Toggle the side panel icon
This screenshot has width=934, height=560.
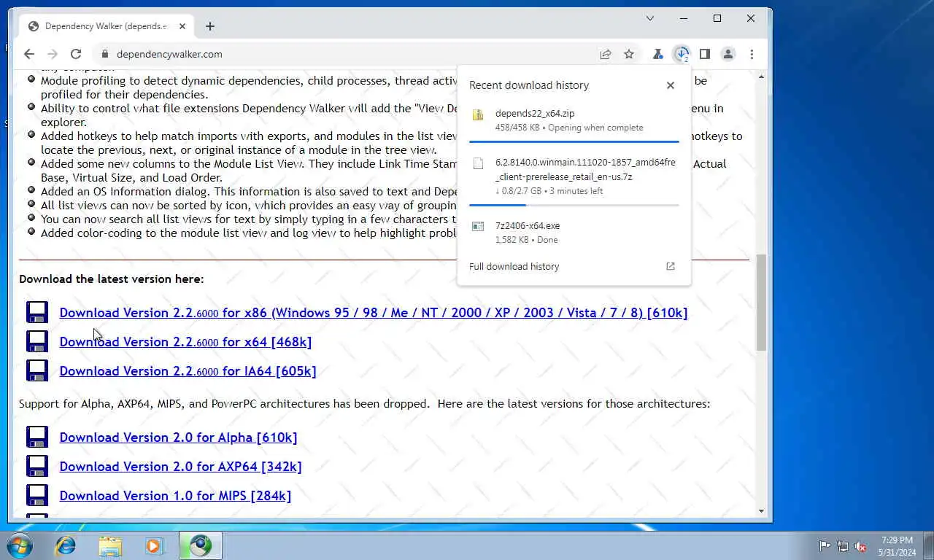click(705, 54)
